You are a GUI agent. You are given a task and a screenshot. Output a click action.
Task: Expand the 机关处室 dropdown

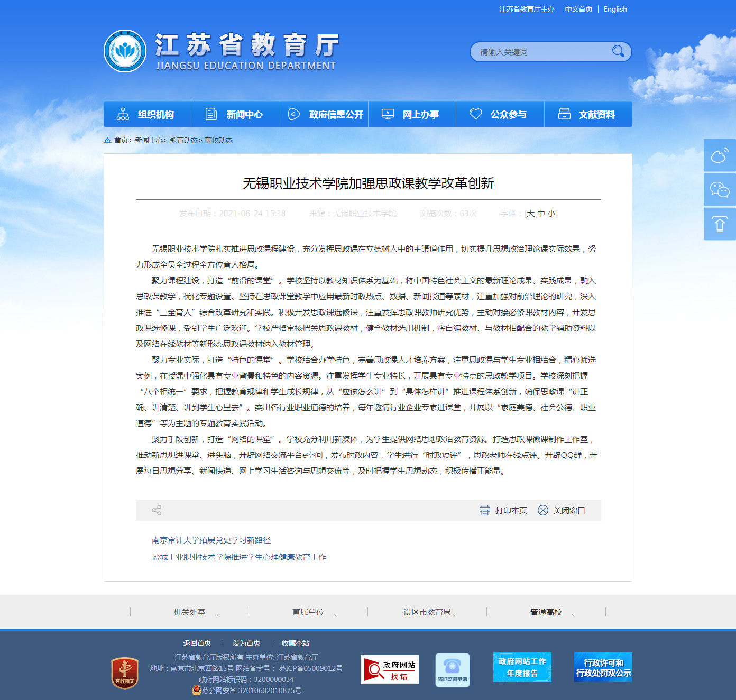coord(190,612)
